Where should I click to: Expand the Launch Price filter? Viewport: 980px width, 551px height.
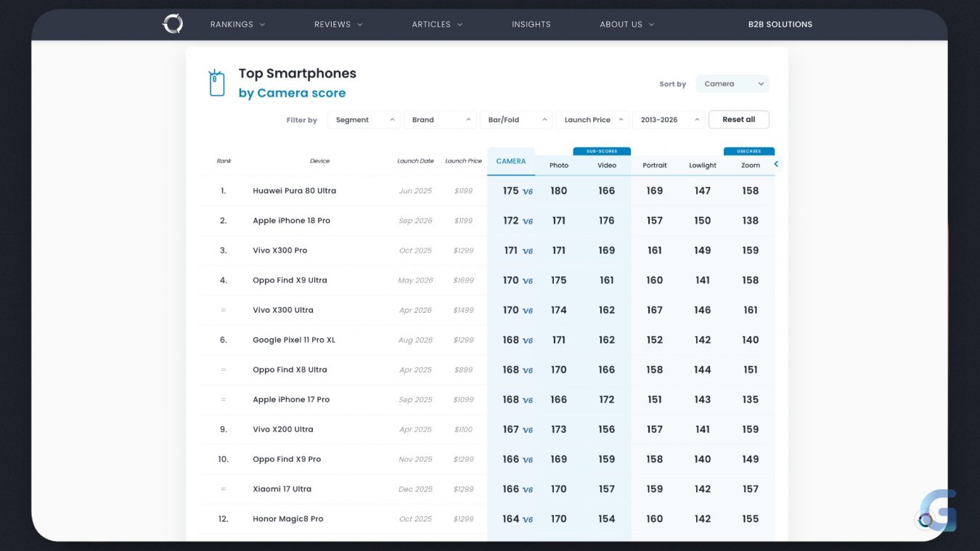click(x=592, y=120)
